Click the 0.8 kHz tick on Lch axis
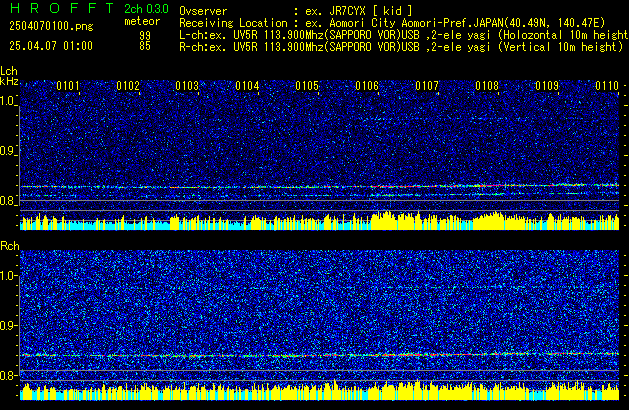 click(8, 201)
